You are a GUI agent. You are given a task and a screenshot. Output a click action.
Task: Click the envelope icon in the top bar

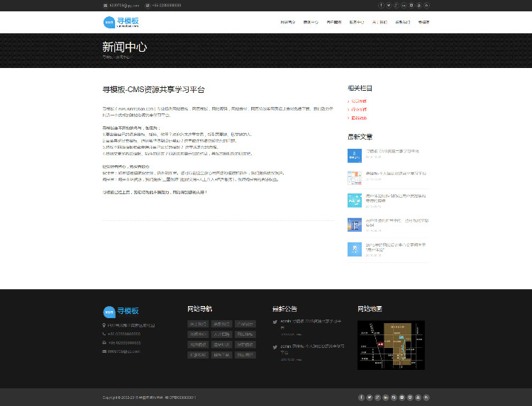click(x=106, y=6)
